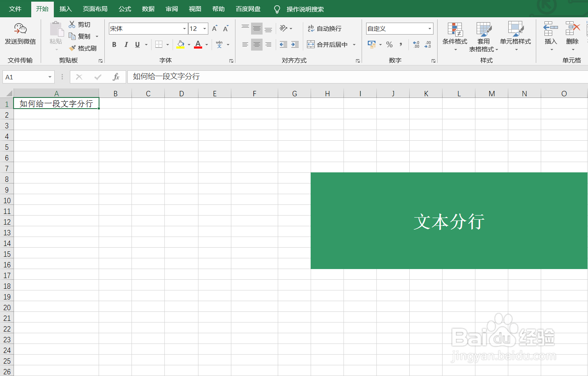Click the Send to WeChat icon
Viewport: 588px width, 376px height.
pyautogui.click(x=20, y=29)
